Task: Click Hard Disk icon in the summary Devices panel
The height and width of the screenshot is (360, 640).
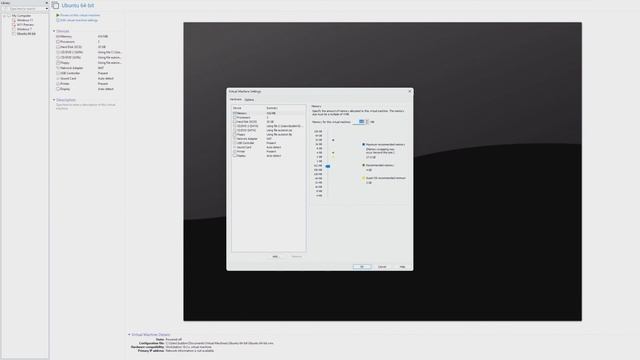Action: coord(58,47)
